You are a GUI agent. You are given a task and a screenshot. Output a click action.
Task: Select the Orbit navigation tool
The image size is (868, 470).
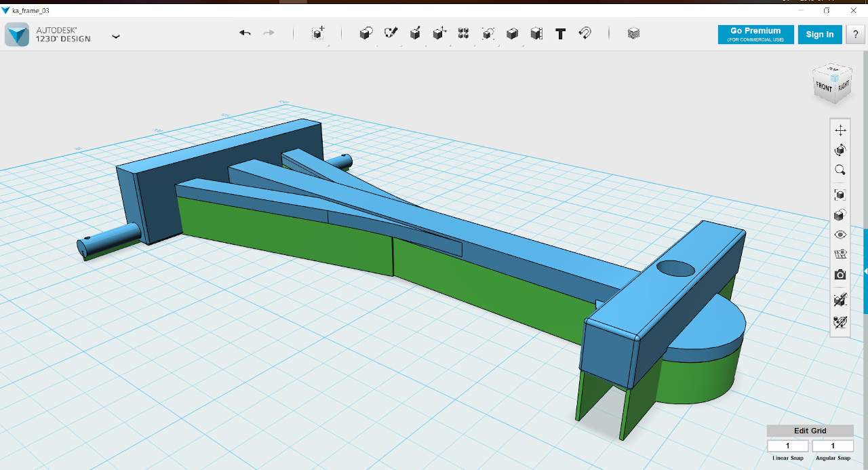tap(840, 150)
